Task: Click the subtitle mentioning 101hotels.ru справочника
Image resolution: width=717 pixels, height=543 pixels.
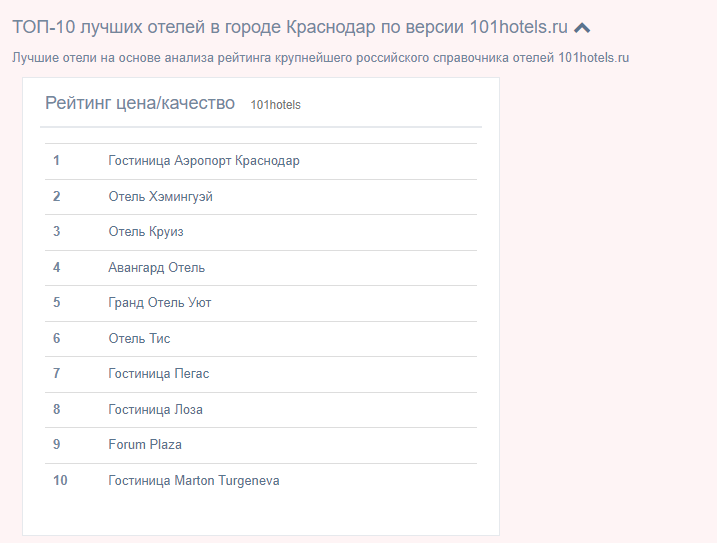Action: coord(321,58)
